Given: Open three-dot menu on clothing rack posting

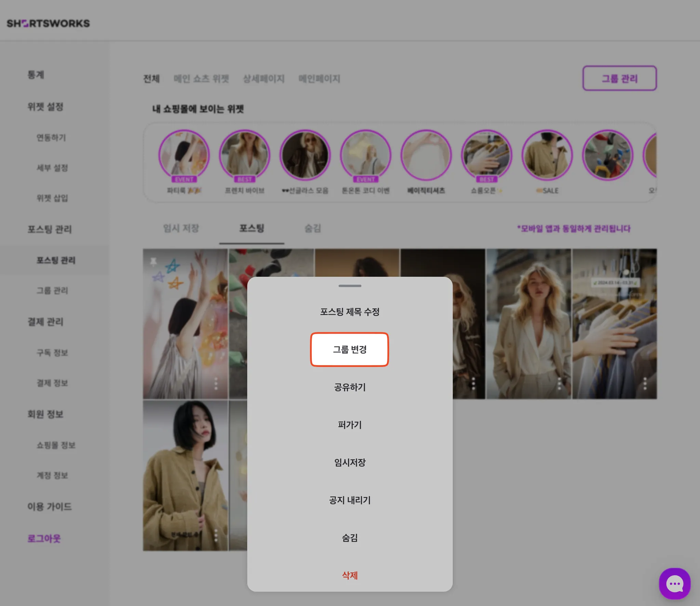Looking at the screenshot, I should 645,384.
